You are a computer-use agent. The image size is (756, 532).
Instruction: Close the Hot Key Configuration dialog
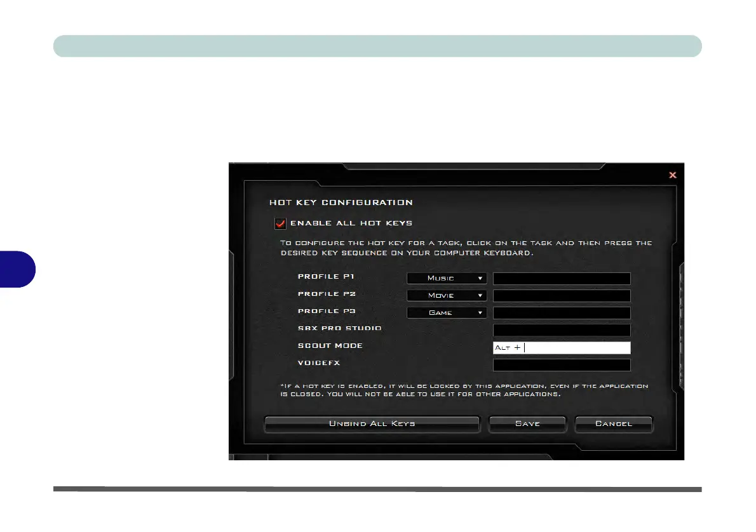673,175
